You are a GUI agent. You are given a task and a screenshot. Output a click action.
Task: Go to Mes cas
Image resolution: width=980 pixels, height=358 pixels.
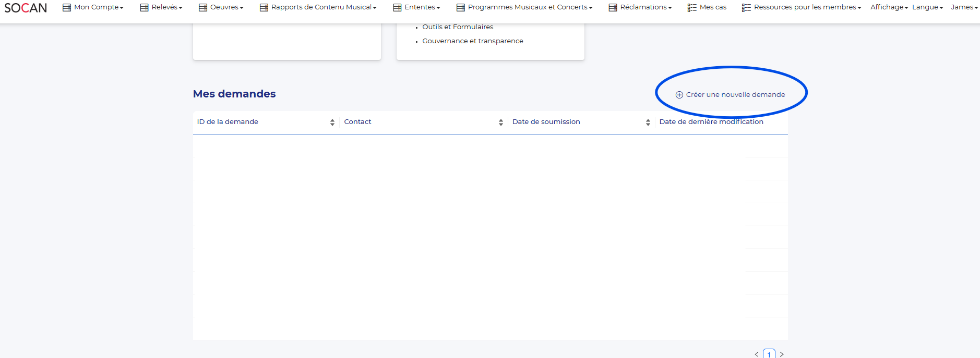pos(707,7)
